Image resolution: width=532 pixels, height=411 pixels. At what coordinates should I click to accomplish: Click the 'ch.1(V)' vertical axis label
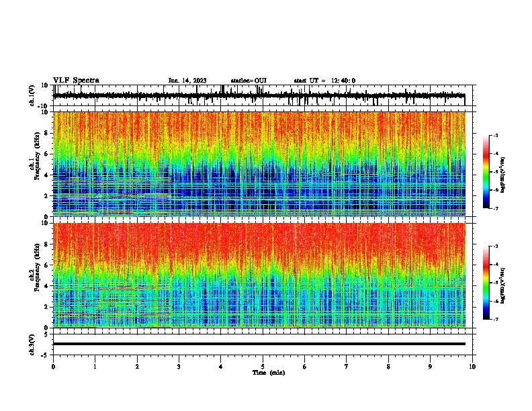point(32,95)
